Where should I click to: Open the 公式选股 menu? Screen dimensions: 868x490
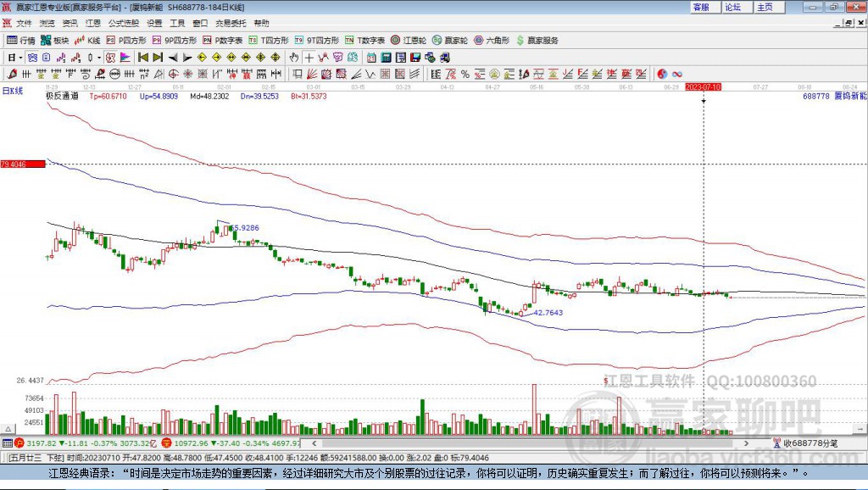(122, 24)
